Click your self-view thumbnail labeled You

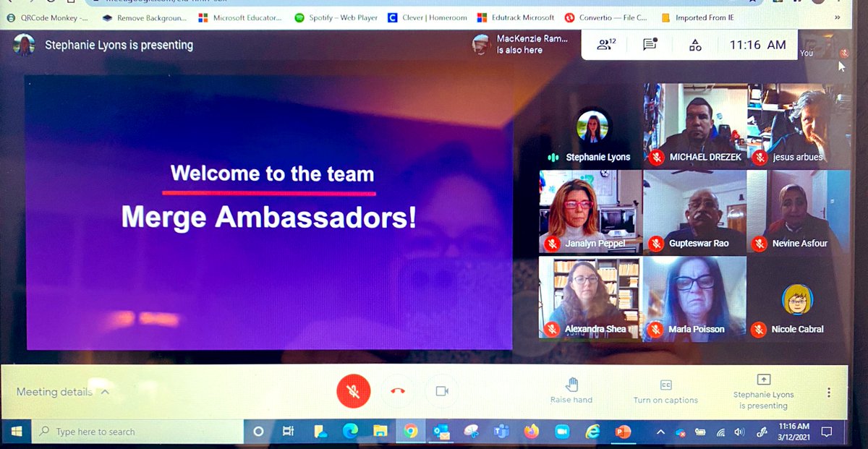(x=825, y=45)
